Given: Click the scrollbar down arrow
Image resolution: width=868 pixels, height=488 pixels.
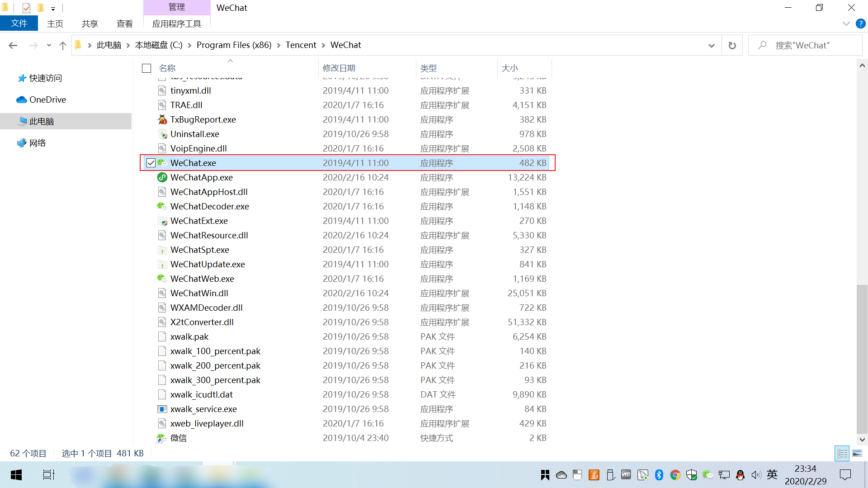Looking at the screenshot, I should pos(862,440).
